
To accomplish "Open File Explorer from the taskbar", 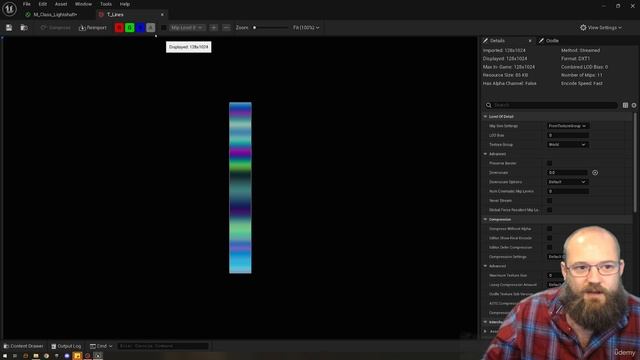I will (x=36, y=356).
